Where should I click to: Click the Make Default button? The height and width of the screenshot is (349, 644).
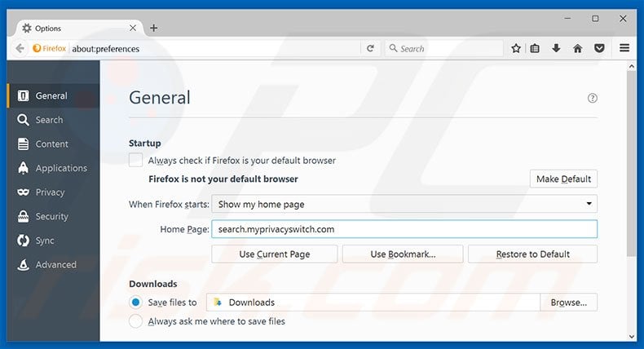click(563, 179)
